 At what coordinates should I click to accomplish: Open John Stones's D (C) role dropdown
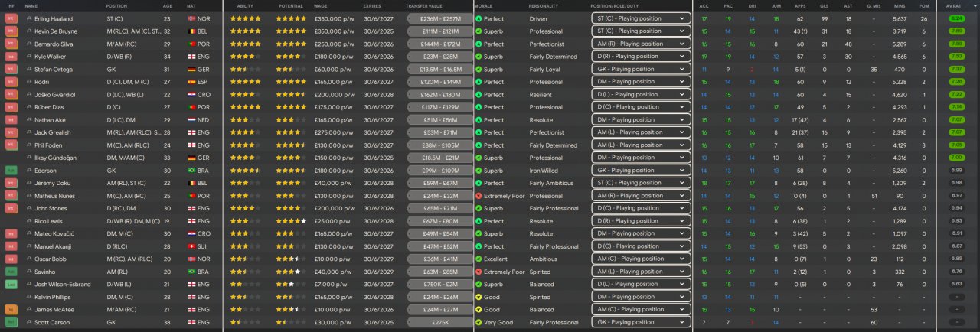tap(641, 208)
